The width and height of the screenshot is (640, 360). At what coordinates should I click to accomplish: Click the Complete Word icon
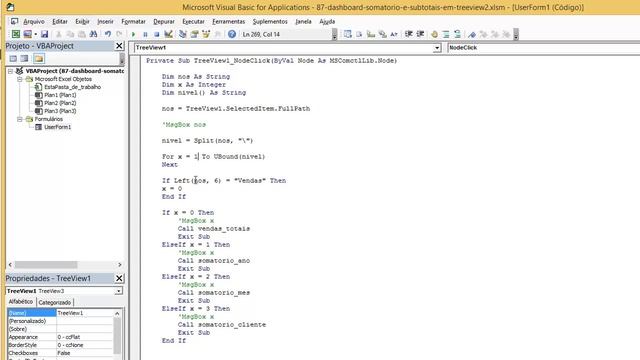click(394, 34)
